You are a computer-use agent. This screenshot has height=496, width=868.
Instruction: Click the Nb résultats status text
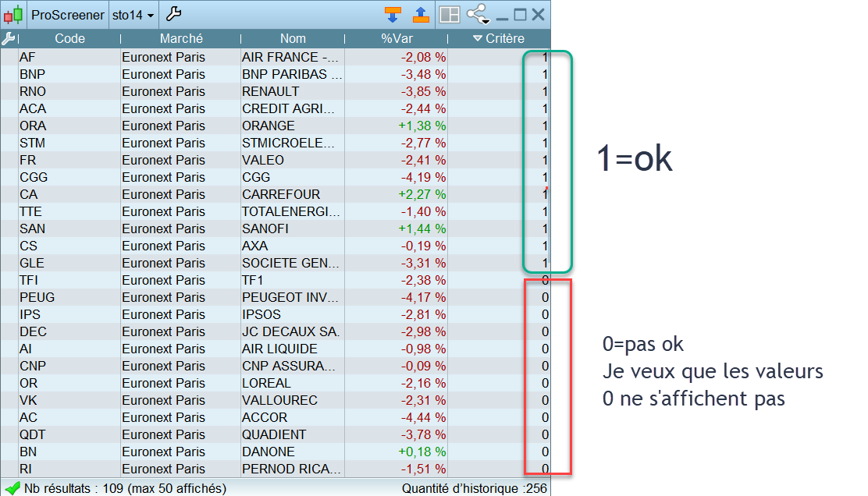[125, 489]
